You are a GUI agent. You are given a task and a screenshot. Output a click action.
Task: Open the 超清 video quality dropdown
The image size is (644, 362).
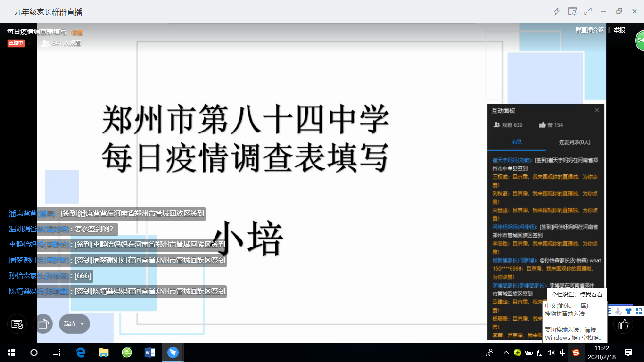74,324
